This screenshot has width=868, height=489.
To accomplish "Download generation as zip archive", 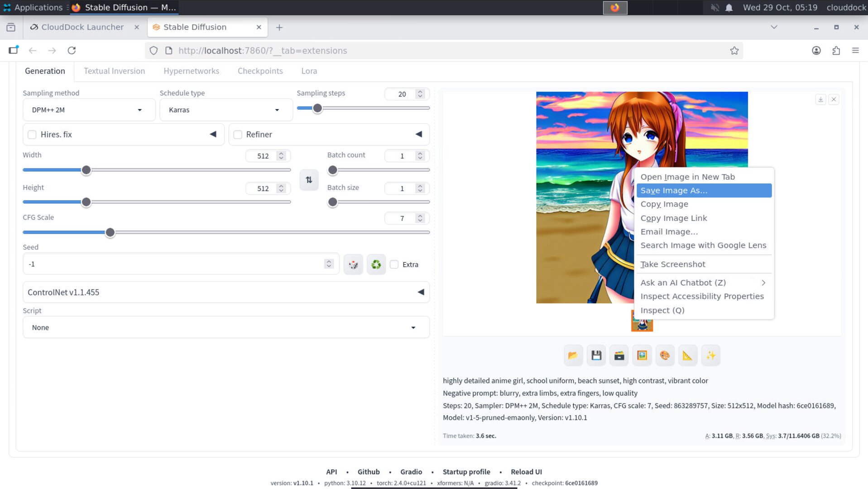I will [619, 355].
